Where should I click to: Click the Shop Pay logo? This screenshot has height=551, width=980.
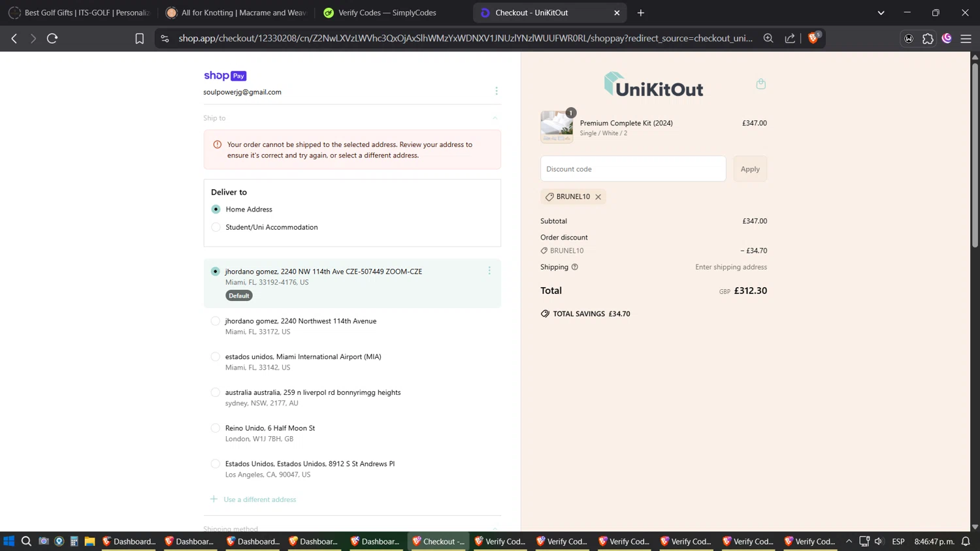pos(225,76)
